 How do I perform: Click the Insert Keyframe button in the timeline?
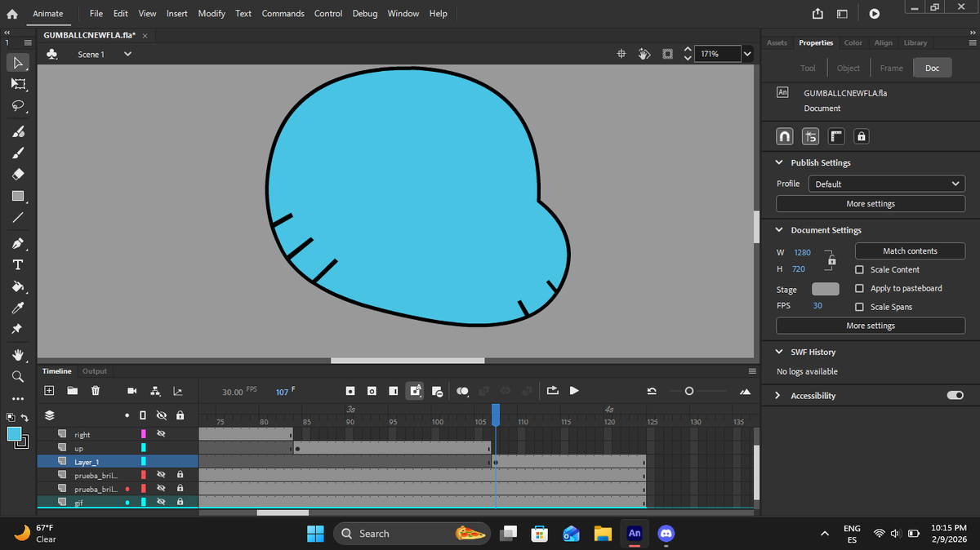(350, 392)
